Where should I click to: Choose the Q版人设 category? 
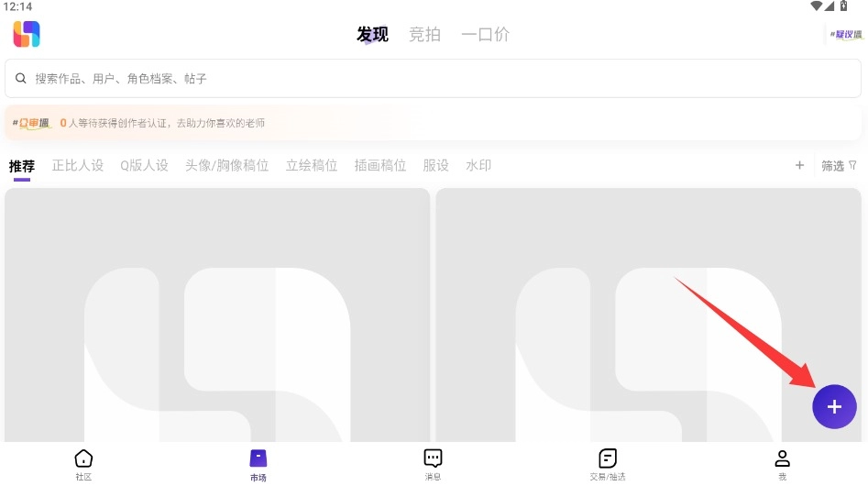[144, 166]
